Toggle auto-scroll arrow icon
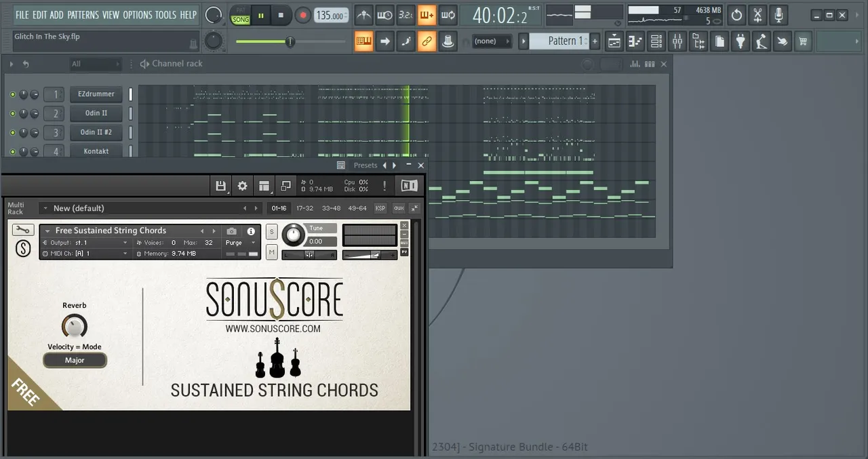This screenshot has height=459, width=868. (x=384, y=41)
